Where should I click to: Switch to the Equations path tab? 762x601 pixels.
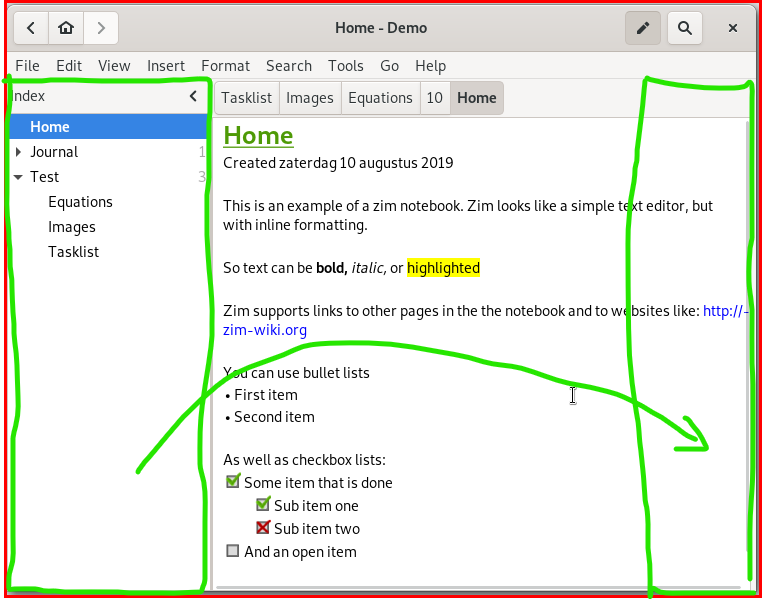tap(381, 98)
